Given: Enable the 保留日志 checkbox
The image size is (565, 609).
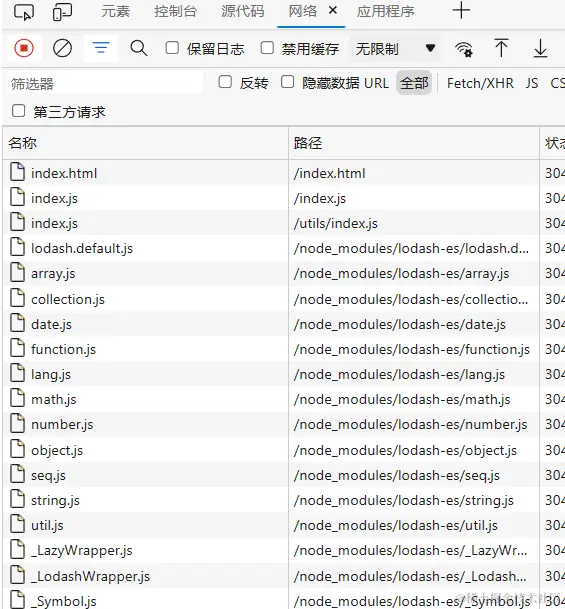Looking at the screenshot, I should tap(172, 48).
